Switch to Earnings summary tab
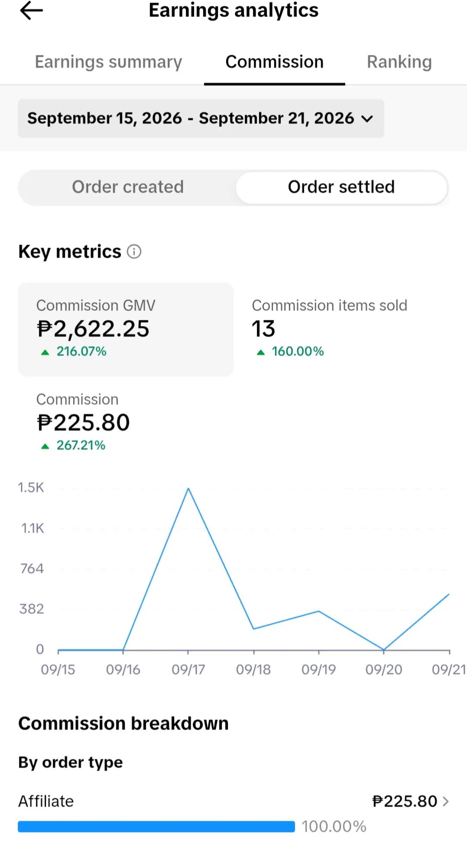Screen dimensions: 467x868 tap(108, 62)
